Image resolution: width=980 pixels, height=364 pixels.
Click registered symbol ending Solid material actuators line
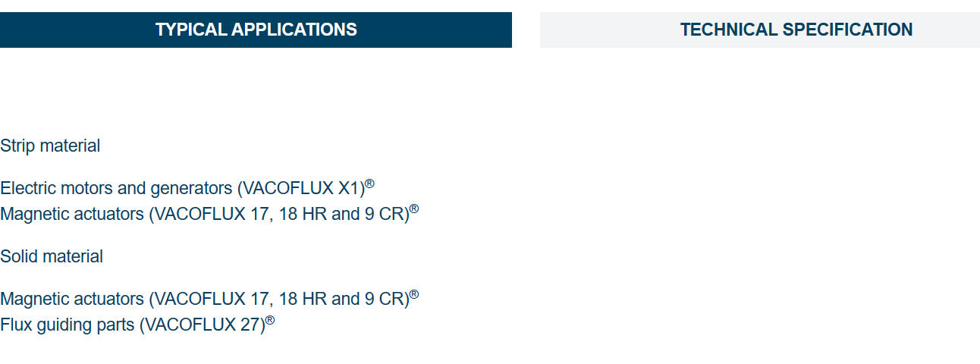tap(414, 294)
